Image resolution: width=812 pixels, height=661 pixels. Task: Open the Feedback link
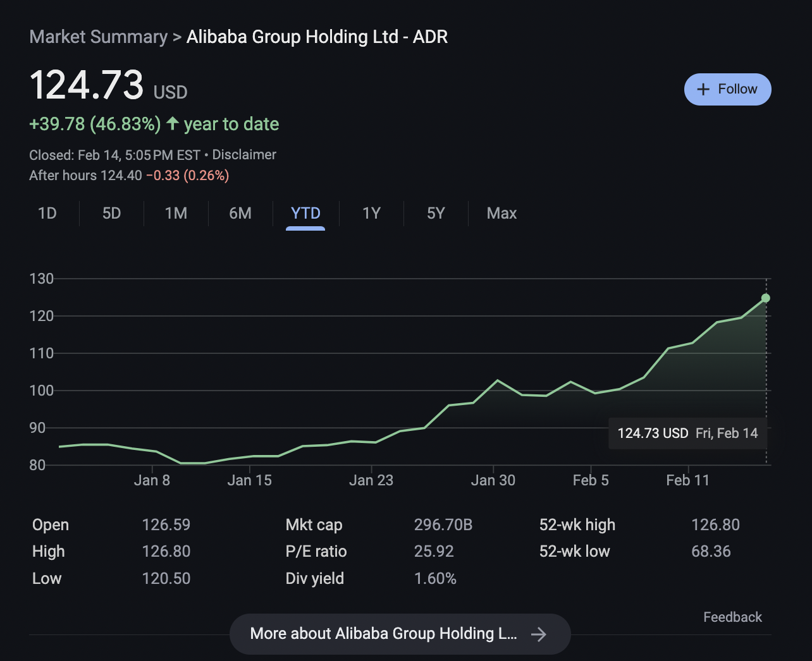tap(732, 617)
